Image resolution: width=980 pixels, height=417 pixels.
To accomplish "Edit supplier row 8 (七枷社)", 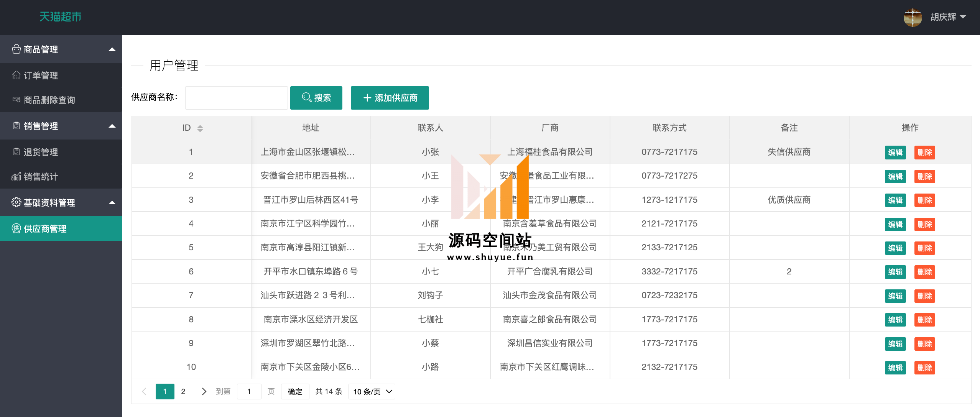I will pyautogui.click(x=895, y=320).
